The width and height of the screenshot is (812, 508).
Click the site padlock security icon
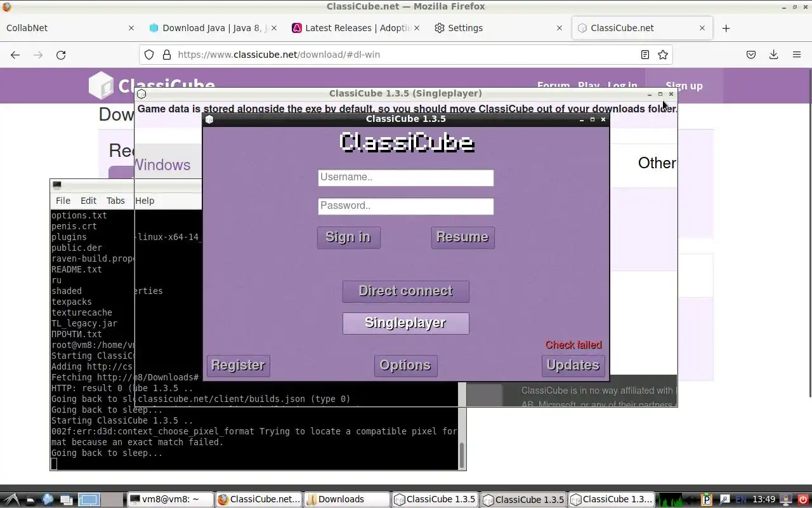pos(167,55)
